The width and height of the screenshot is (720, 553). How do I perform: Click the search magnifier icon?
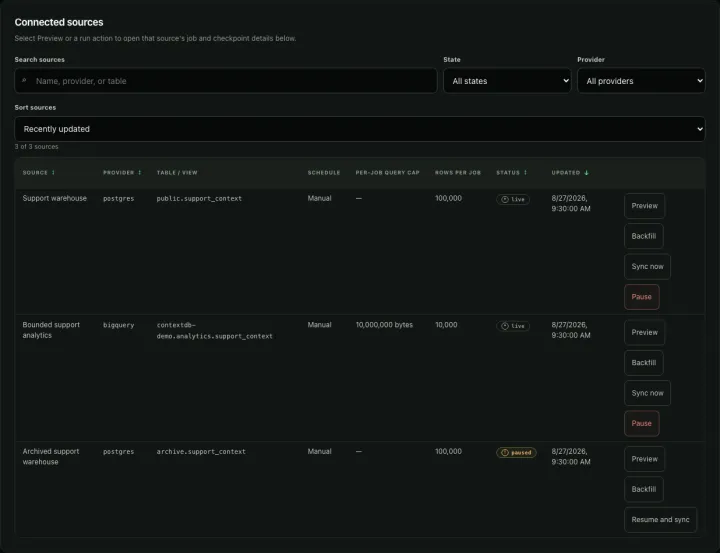point(24,80)
